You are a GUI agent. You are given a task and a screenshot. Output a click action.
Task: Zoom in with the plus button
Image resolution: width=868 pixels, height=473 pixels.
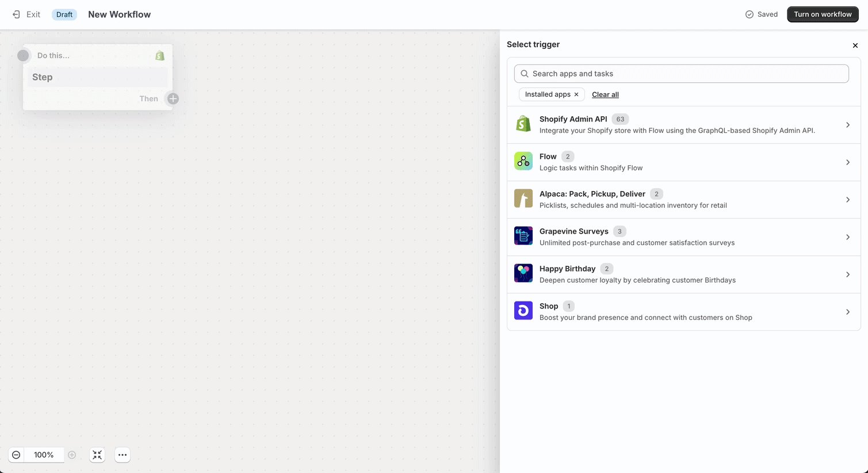pos(72,455)
